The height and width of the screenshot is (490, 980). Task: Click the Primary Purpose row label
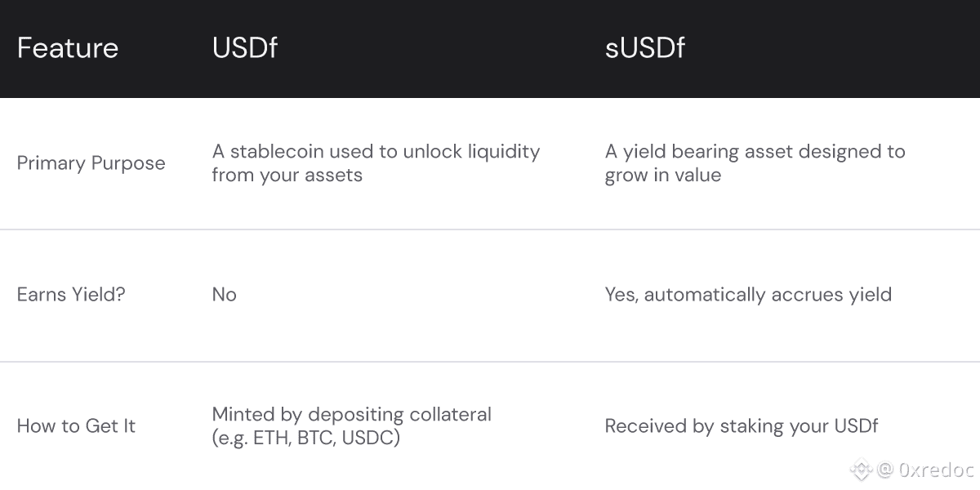click(x=91, y=163)
